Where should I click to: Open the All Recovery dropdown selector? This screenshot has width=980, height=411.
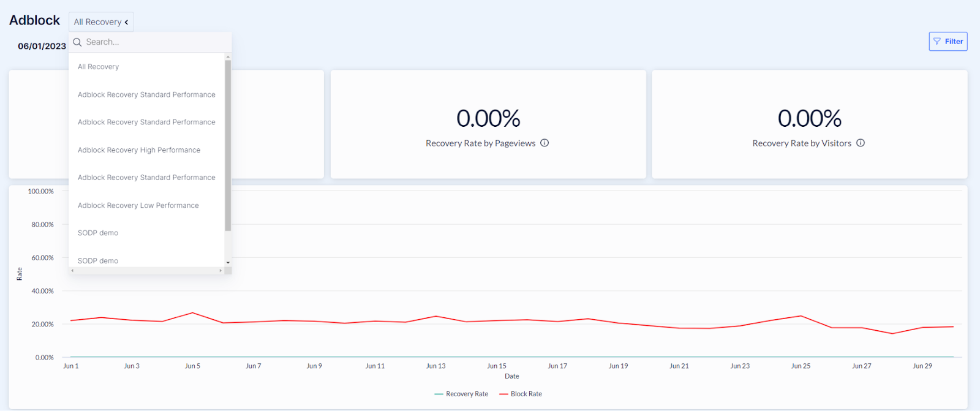101,22
